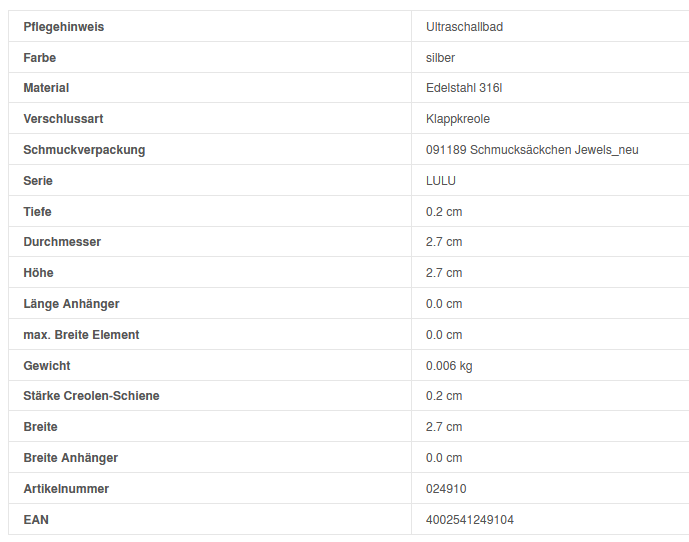
Task: Select the Edelstahl 316l value
Action: tap(463, 88)
